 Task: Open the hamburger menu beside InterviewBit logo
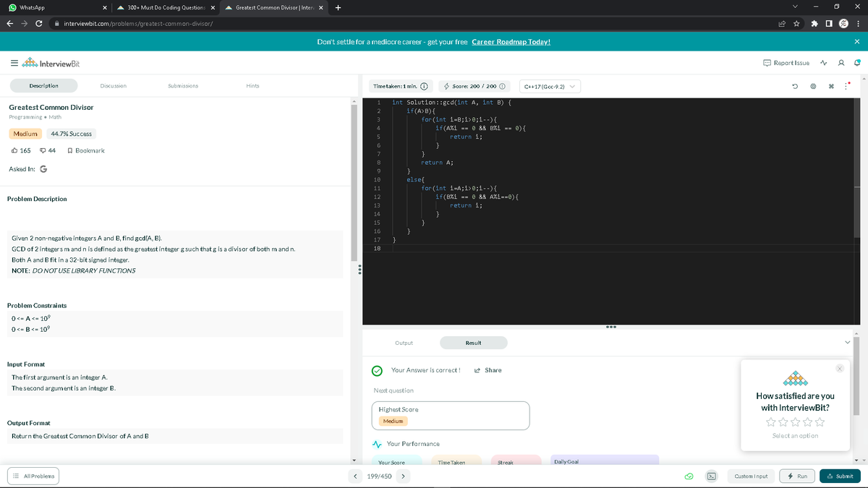click(14, 64)
